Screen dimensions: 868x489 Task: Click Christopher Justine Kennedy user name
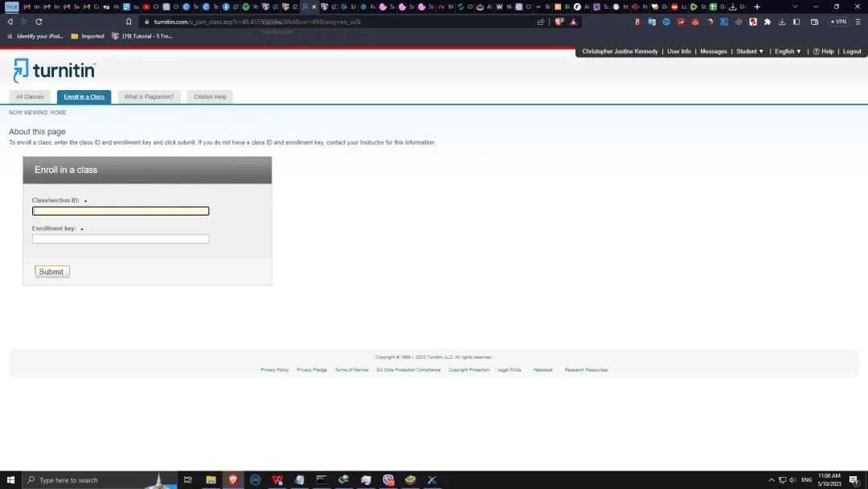coord(620,51)
